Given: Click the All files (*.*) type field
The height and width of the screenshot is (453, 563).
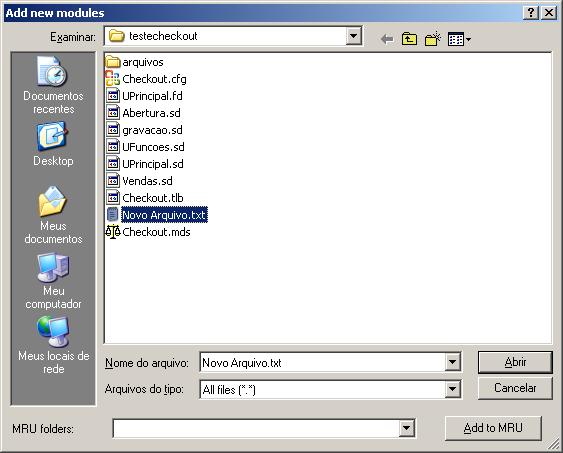Looking at the screenshot, I should (x=322, y=389).
